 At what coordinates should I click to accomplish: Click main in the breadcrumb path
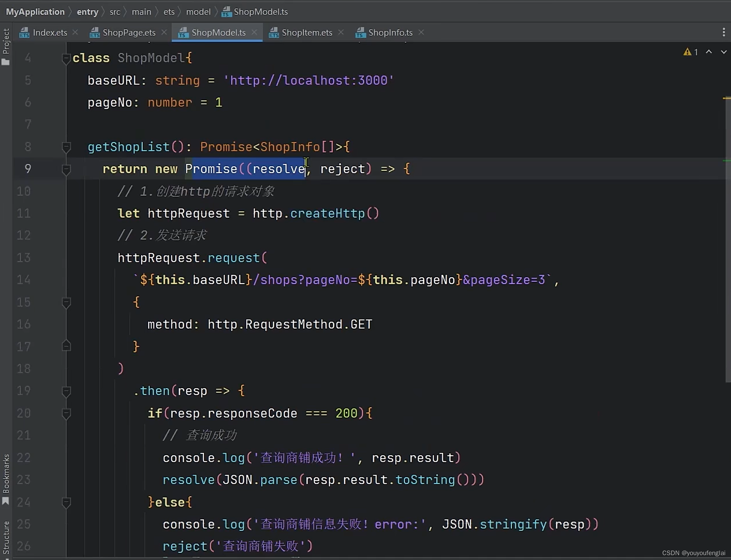[141, 12]
